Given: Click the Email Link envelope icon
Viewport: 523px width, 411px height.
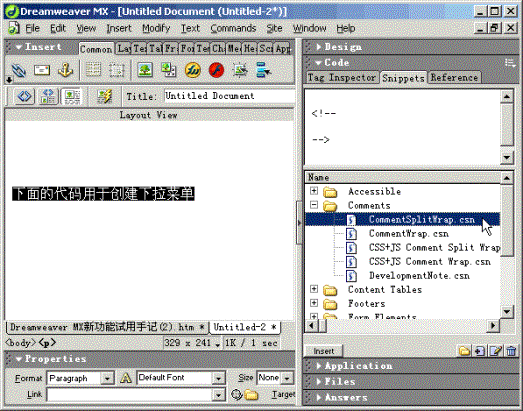Looking at the screenshot, I should [x=42, y=70].
